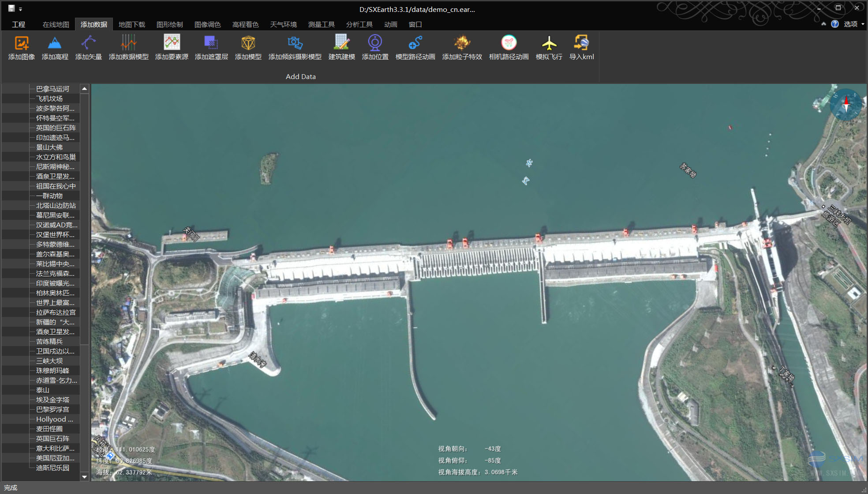Image resolution: width=868 pixels, height=494 pixels.
Task: Switch to the 图形绘制 tab
Action: pyautogui.click(x=170, y=24)
